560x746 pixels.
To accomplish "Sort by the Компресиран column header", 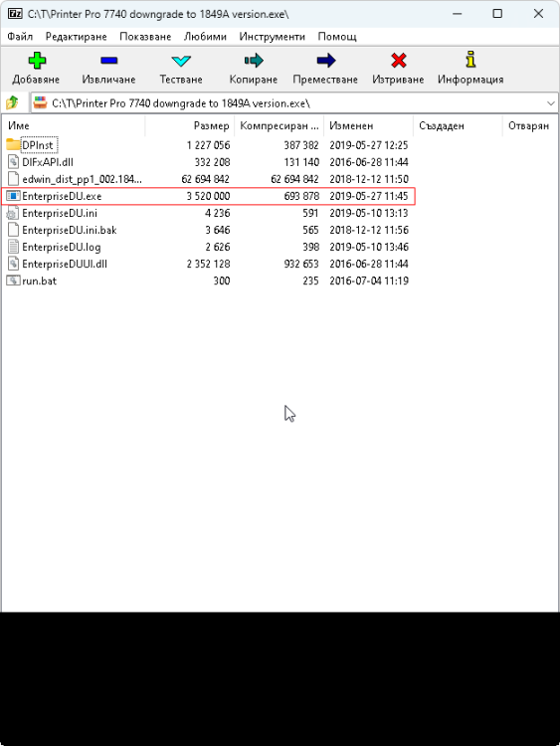I will coord(279,125).
